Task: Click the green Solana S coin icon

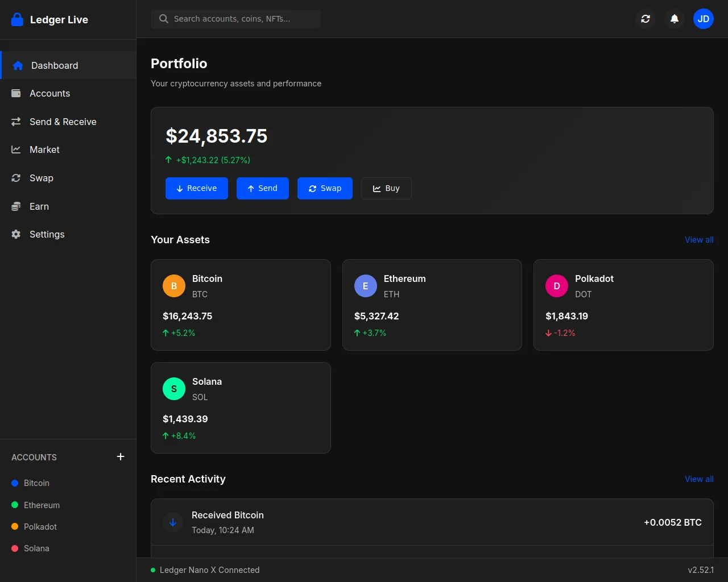Action: pyautogui.click(x=174, y=389)
